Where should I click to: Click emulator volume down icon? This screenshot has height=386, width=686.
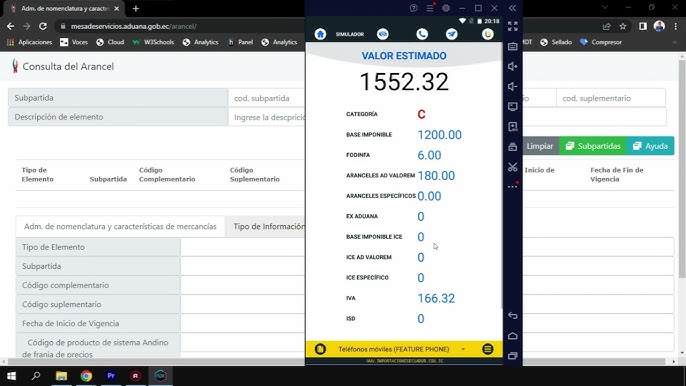click(513, 86)
